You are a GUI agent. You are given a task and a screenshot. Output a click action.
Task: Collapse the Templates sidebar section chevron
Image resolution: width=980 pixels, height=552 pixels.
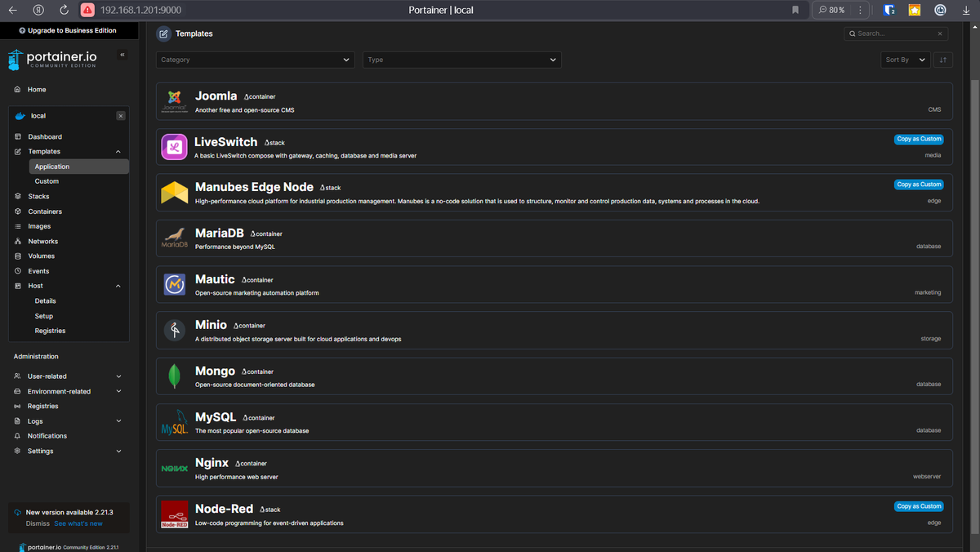pos(118,151)
